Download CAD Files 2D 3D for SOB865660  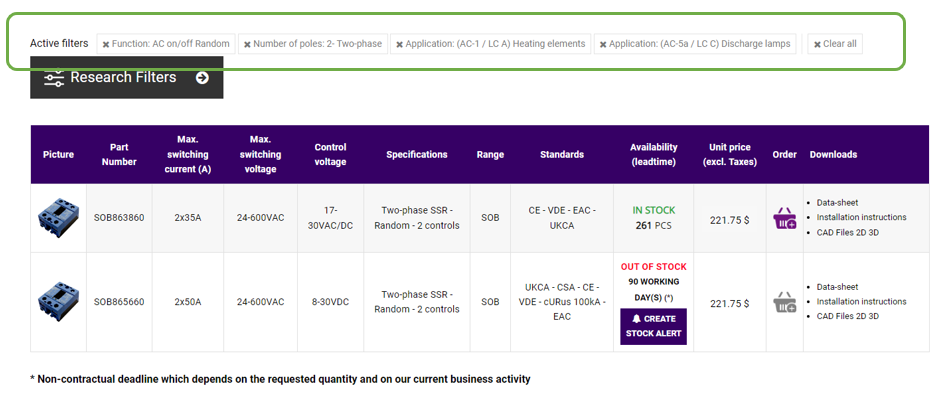(847, 316)
